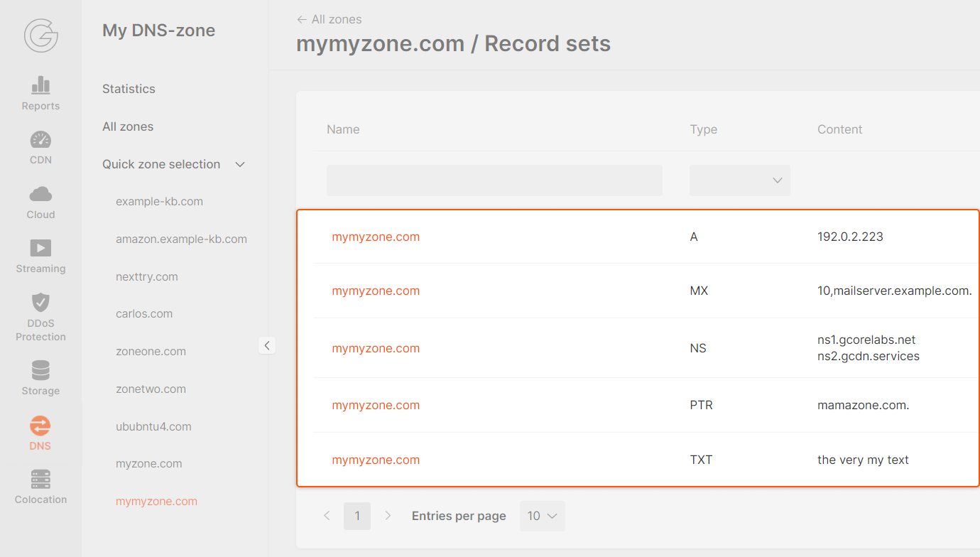The image size is (980, 557).
Task: Open the mymyzone.com TXT record
Action: point(376,460)
